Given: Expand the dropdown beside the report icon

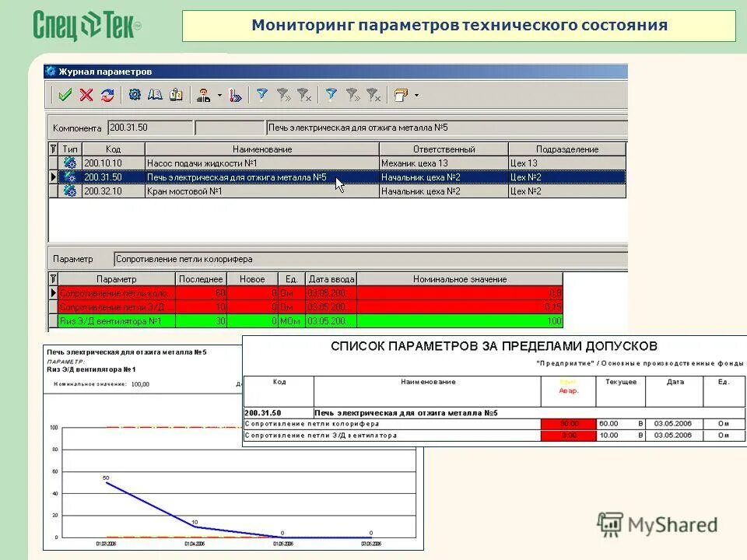Looking at the screenshot, I should [x=416, y=94].
